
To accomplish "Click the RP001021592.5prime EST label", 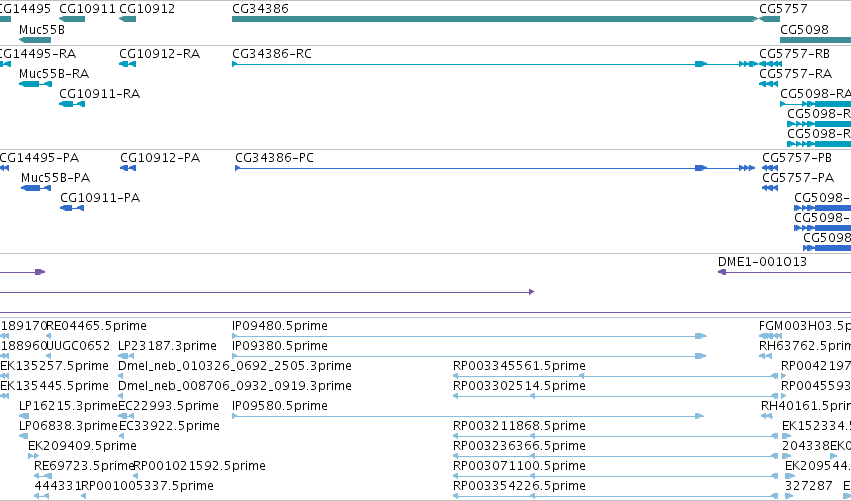I will tap(199, 466).
